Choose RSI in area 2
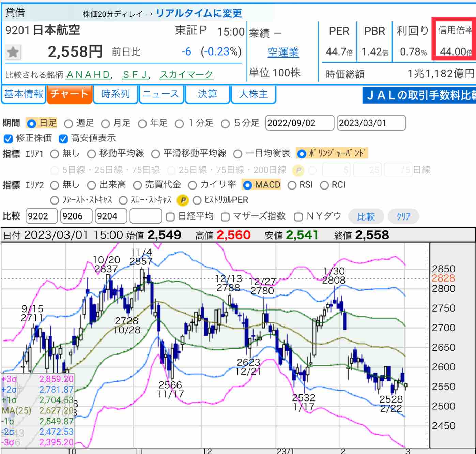The image size is (476, 454). (292, 185)
